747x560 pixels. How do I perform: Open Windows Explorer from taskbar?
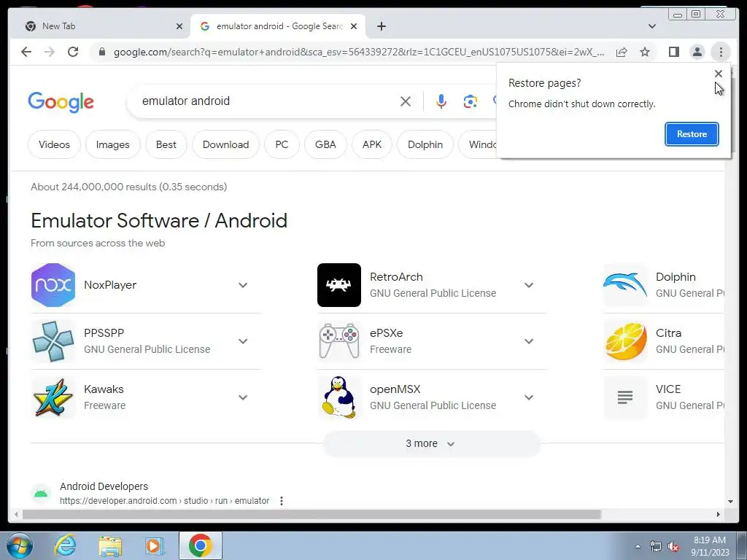point(110,545)
